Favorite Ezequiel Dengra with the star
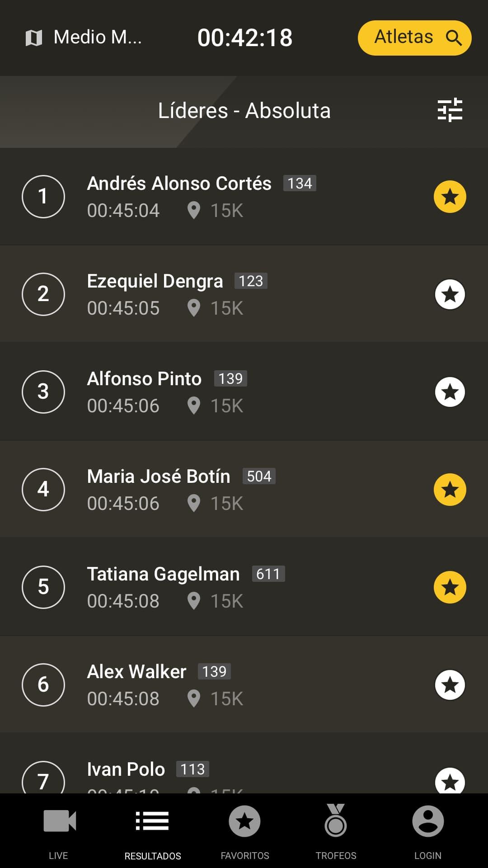 pos(450,294)
